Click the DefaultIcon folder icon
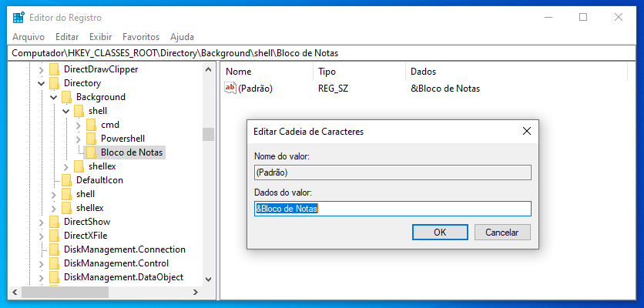This screenshot has height=308, width=644. pyautogui.click(x=67, y=180)
